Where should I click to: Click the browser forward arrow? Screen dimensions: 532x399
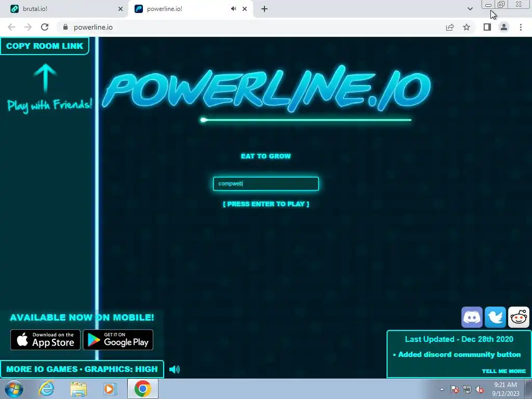pyautogui.click(x=28, y=27)
